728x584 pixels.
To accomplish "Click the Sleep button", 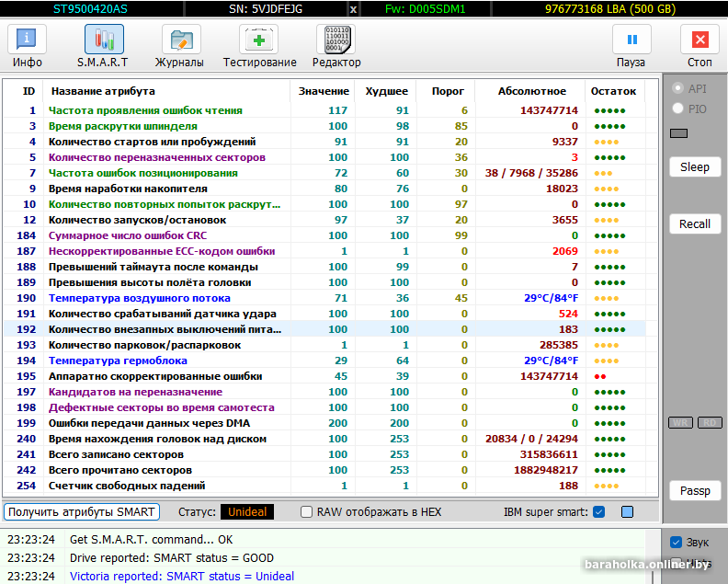I will pyautogui.click(x=695, y=167).
